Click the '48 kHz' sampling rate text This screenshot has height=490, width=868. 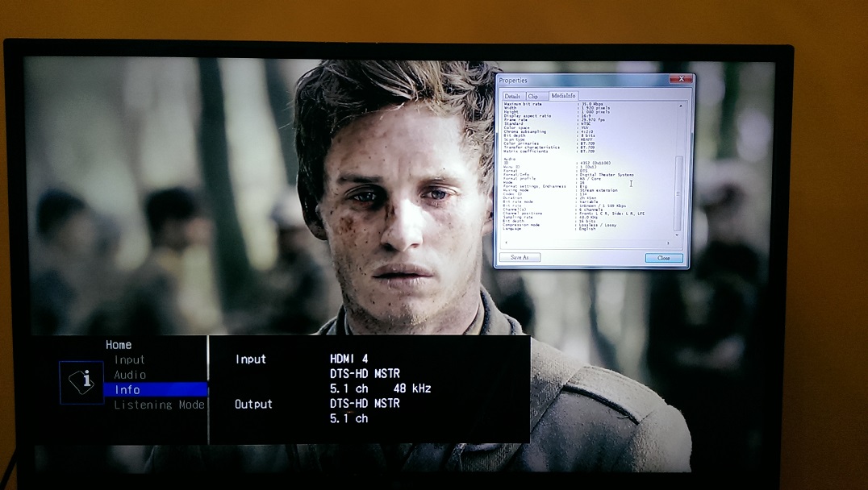click(x=412, y=388)
